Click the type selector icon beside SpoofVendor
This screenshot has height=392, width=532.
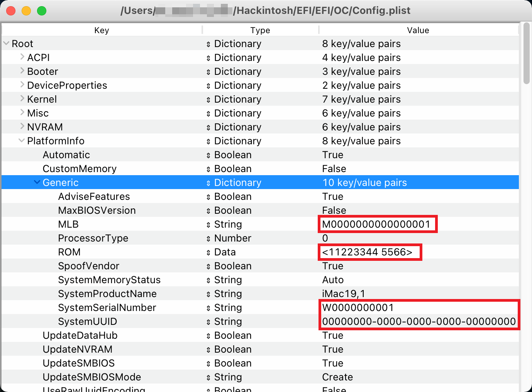coord(208,266)
